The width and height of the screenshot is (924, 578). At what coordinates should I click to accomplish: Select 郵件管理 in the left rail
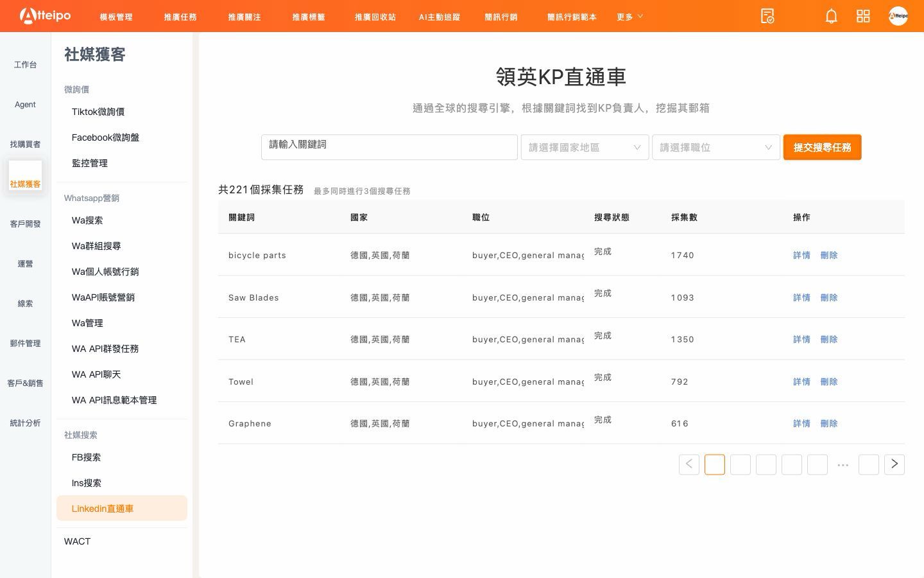(x=25, y=343)
